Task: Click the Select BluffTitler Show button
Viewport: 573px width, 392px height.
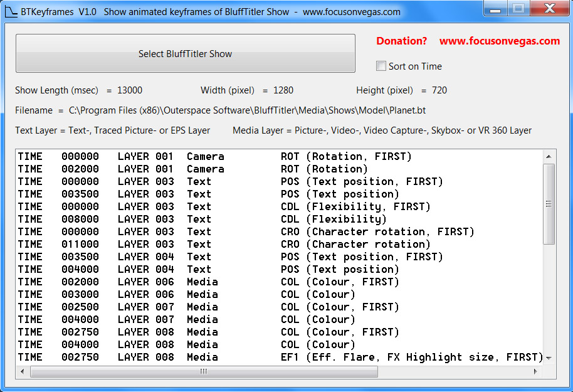Action: [x=185, y=54]
